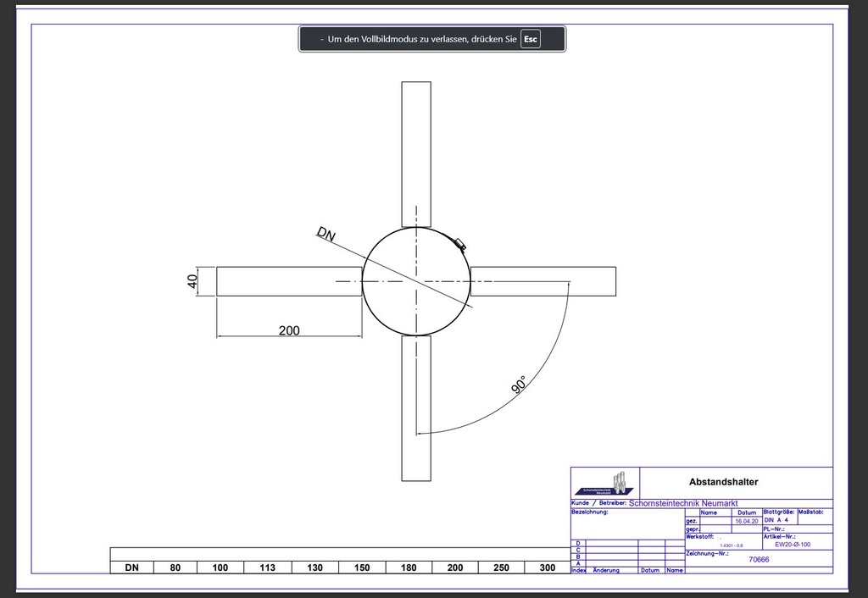The image size is (868, 598).
Task: Select the 130 cell in DN table
Action: click(x=315, y=568)
